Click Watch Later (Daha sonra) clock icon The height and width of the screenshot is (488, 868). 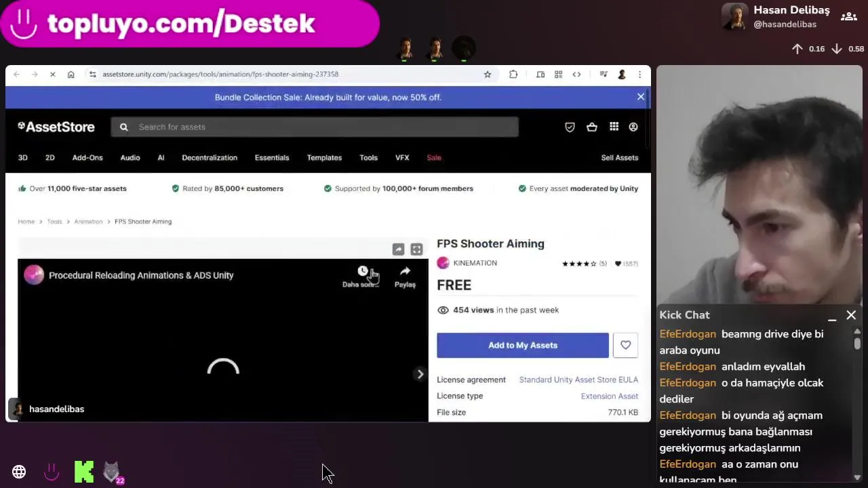pos(362,272)
